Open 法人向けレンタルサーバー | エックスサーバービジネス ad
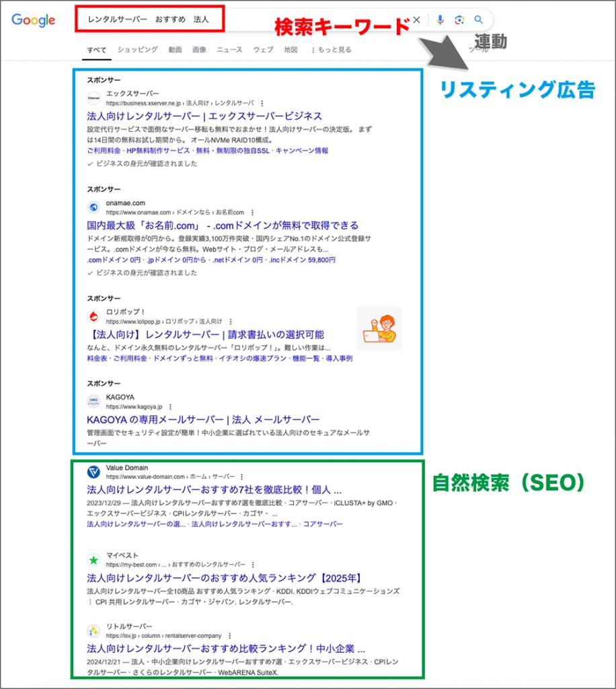Screen dimensions: 616x689 click(204, 116)
